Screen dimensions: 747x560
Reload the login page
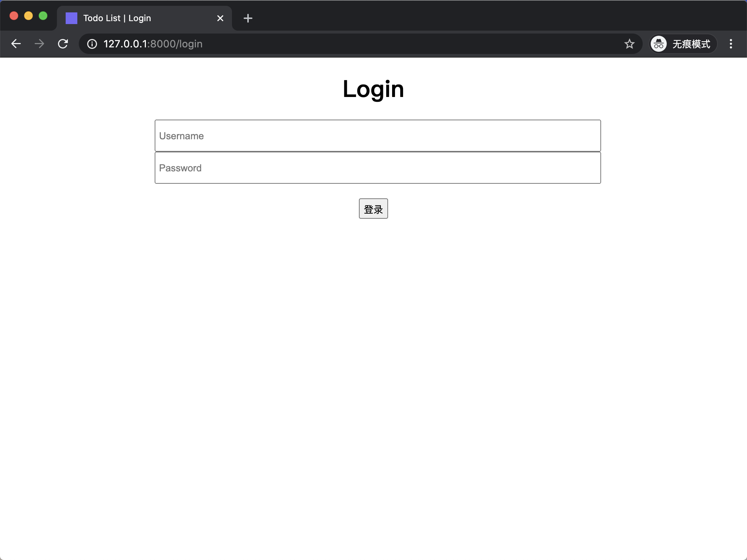[x=63, y=44]
